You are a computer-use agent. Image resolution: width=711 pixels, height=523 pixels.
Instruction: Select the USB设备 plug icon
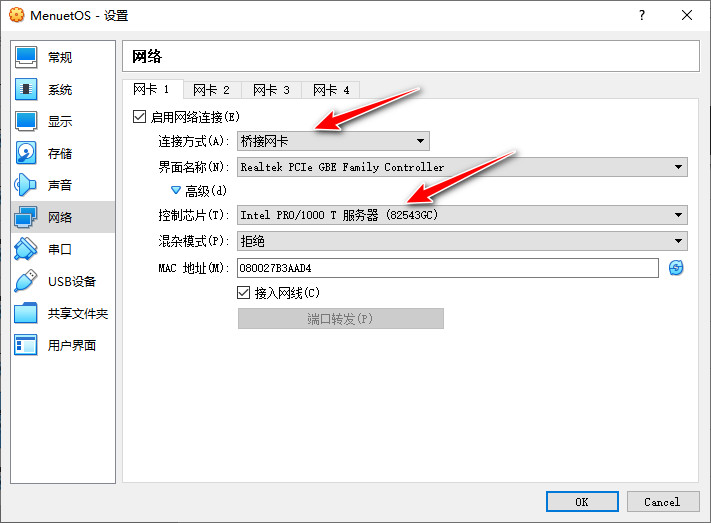pos(26,281)
